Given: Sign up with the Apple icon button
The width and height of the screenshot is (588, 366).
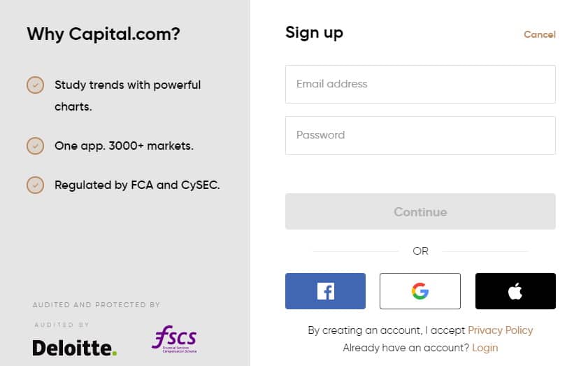Looking at the screenshot, I should pyautogui.click(x=515, y=291).
